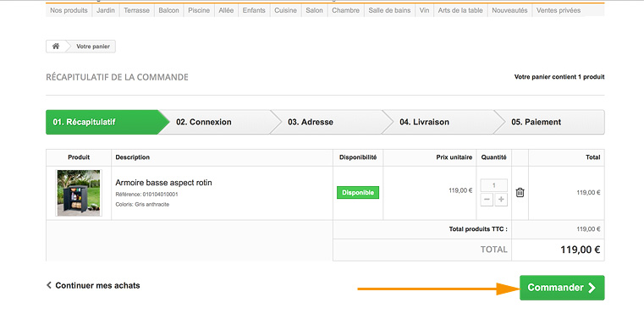The width and height of the screenshot is (644, 330).
Task: Click the Votre panier breadcrumb
Action: click(93, 47)
